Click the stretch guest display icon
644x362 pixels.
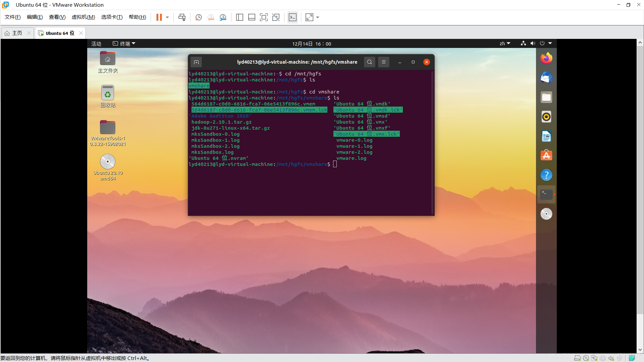pos(309,17)
